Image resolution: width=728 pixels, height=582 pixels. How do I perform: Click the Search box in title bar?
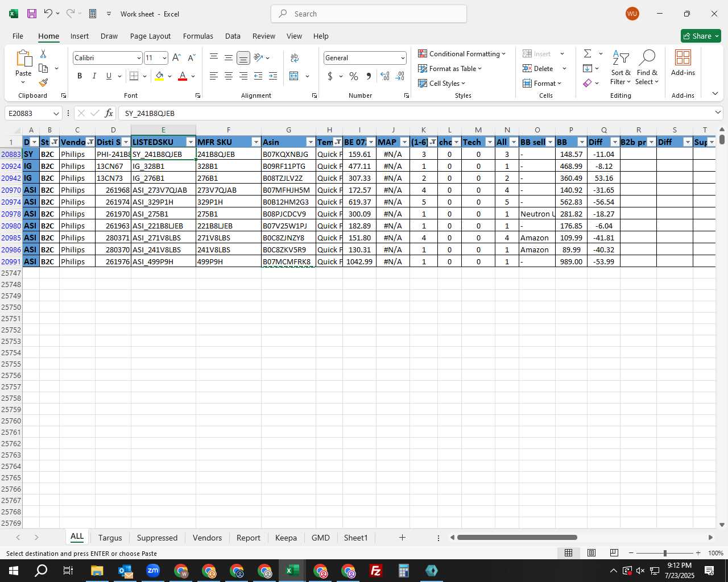[369, 14]
